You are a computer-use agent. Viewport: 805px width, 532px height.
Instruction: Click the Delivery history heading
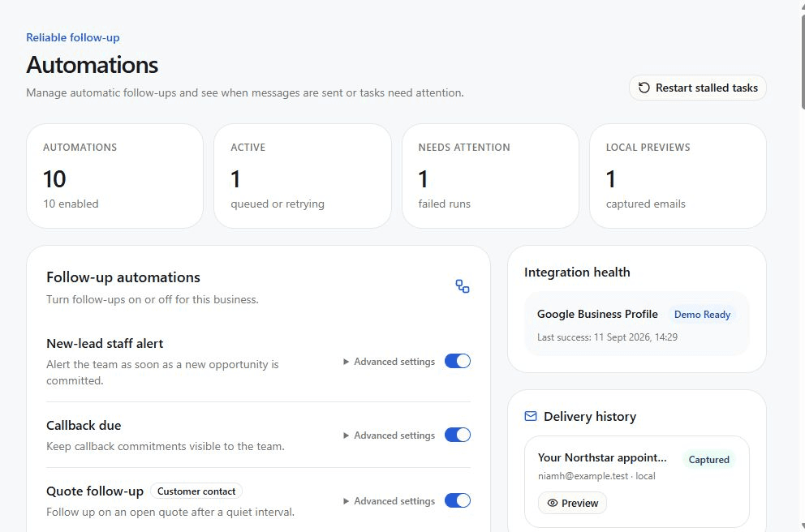(x=590, y=417)
